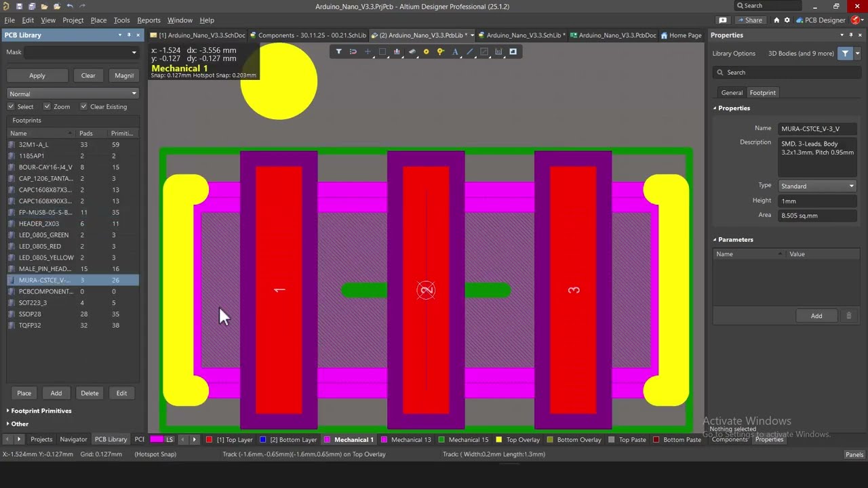Click the Undo arrow icon

click(x=69, y=6)
